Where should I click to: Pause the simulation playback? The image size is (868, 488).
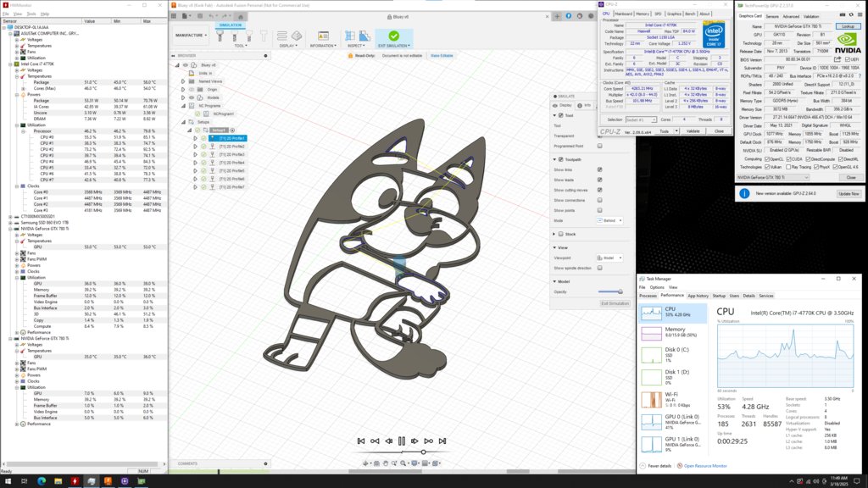point(401,441)
